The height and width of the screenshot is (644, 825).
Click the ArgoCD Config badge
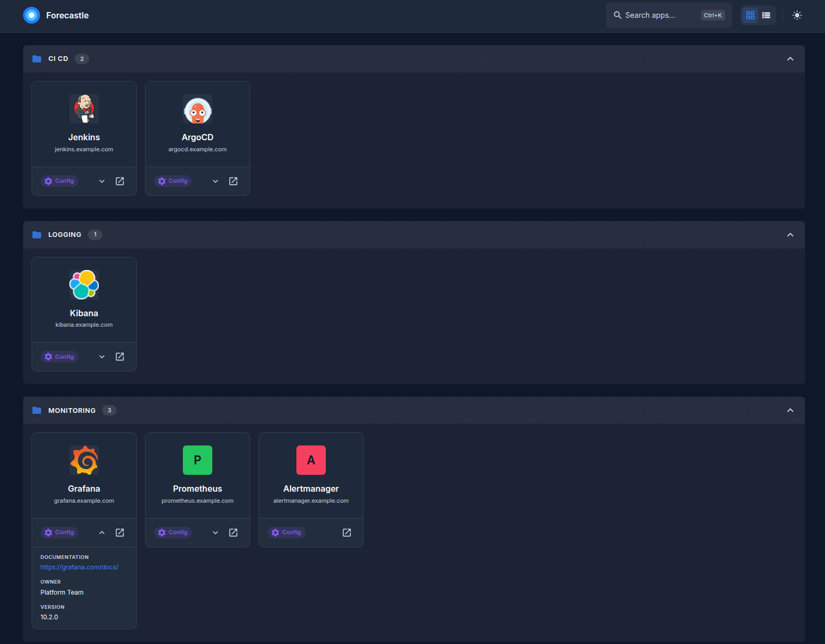pyautogui.click(x=173, y=181)
